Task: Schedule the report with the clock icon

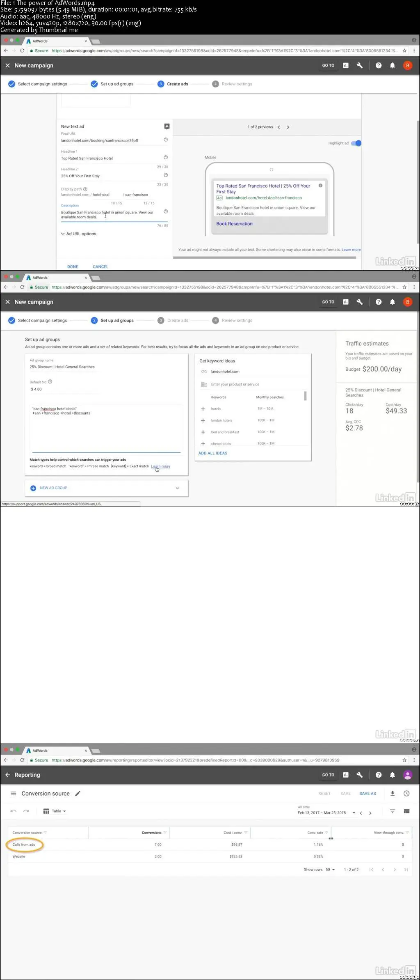Action: (406, 793)
